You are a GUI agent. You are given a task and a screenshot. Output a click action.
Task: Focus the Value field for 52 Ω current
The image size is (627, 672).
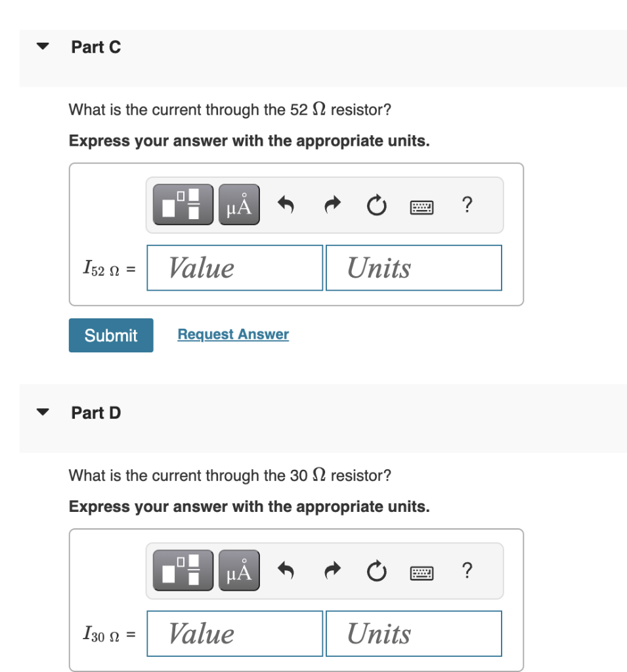coord(234,268)
